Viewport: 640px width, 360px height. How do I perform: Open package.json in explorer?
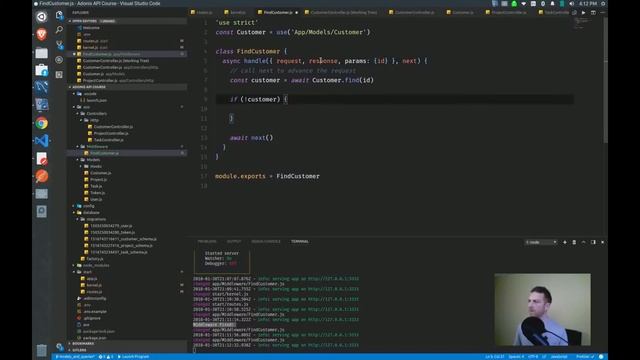95,338
